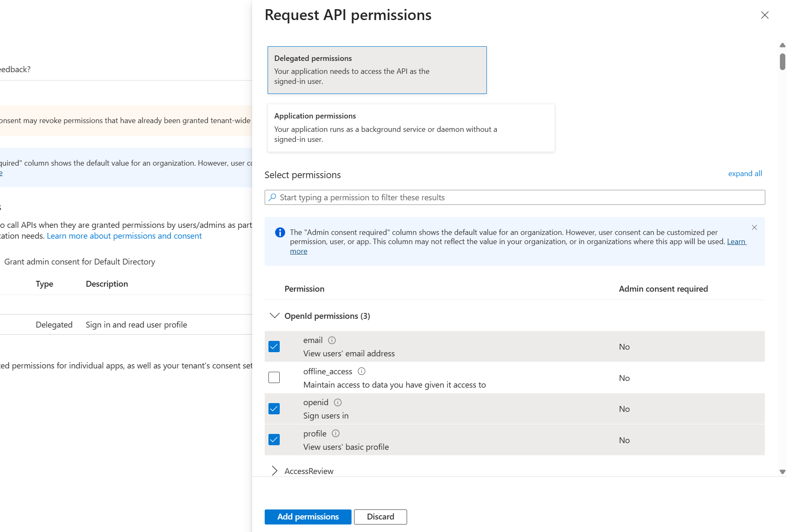Image resolution: width=787 pixels, height=532 pixels.
Task: Select the Delegated permissions card
Action: 377,70
